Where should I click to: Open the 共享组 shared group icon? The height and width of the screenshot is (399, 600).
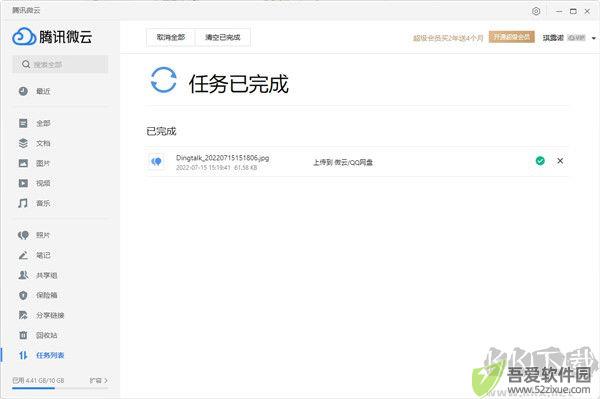(23, 275)
